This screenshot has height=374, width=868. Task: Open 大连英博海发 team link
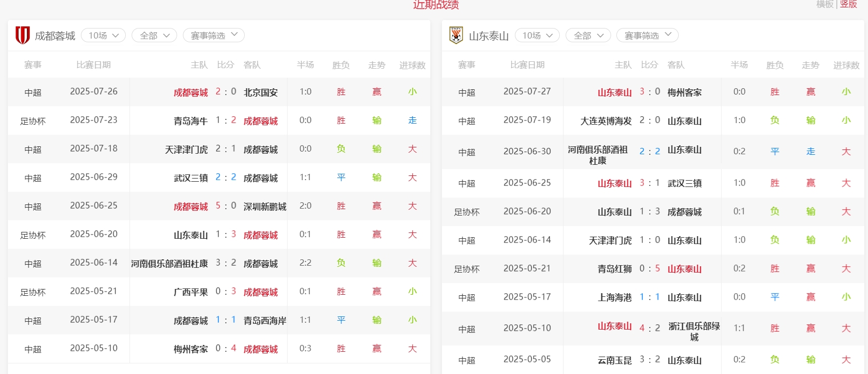[606, 121]
